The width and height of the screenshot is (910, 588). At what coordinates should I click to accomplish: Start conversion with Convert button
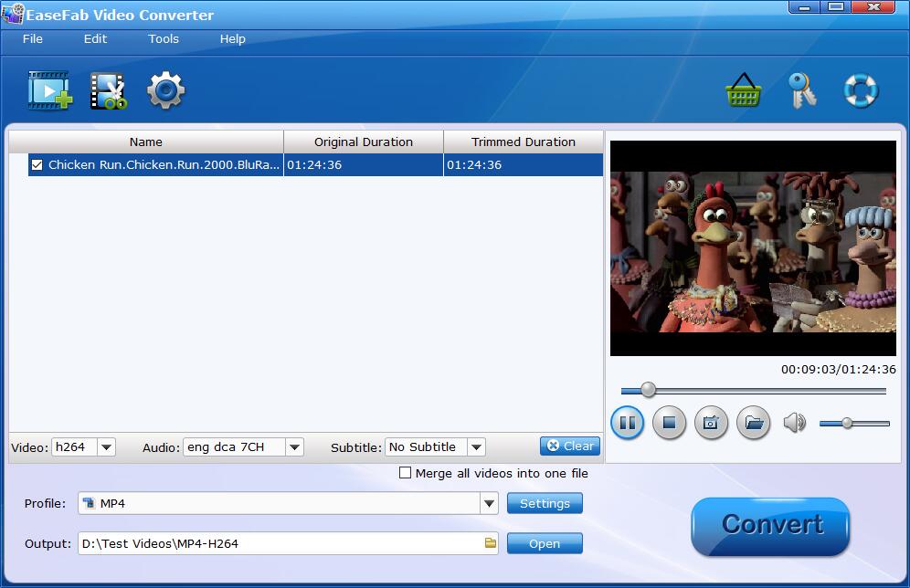point(771,526)
